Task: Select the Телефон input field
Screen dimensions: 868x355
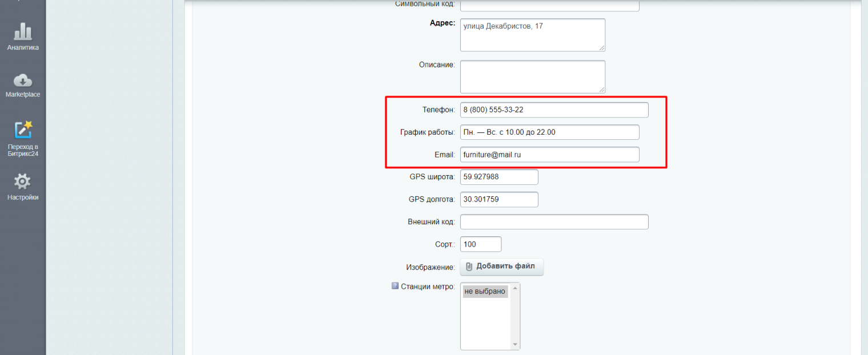Action: pos(554,110)
